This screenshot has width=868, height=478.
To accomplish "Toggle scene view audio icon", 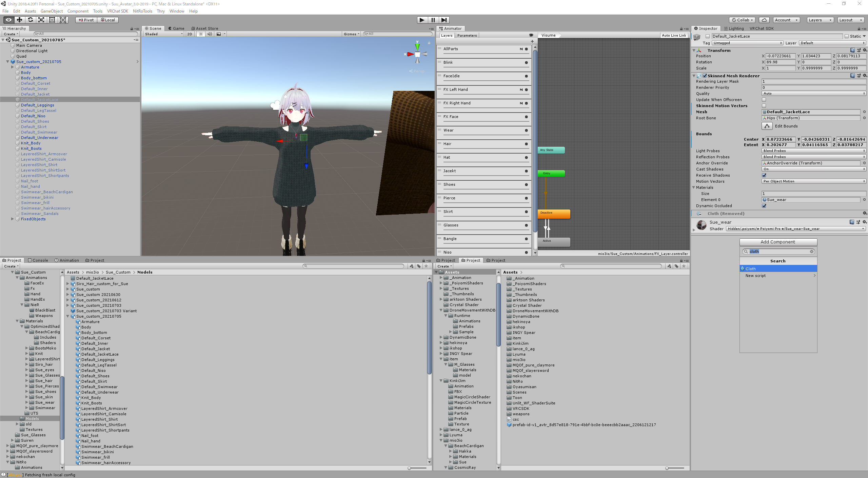I will 210,34.
